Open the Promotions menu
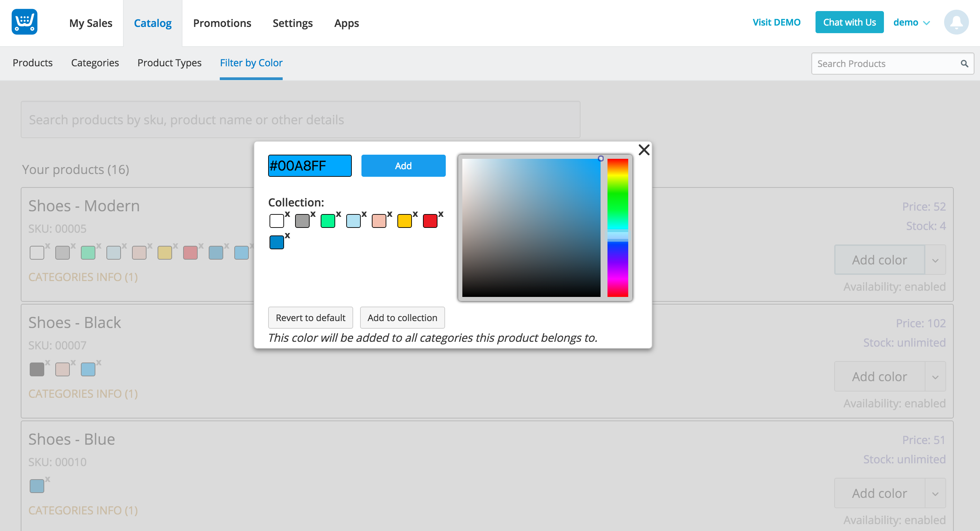Image resolution: width=980 pixels, height=531 pixels. [222, 23]
